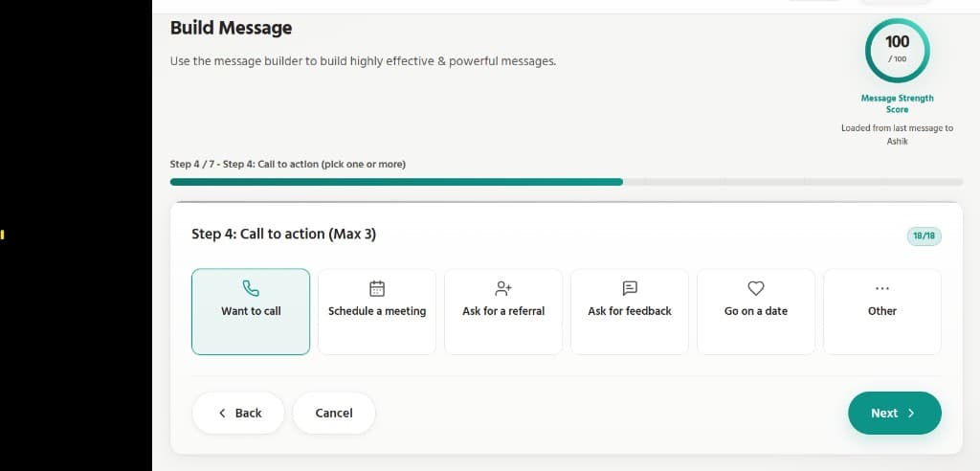Pick the "Go on a date" text
The image size is (980, 471).
[x=756, y=311]
